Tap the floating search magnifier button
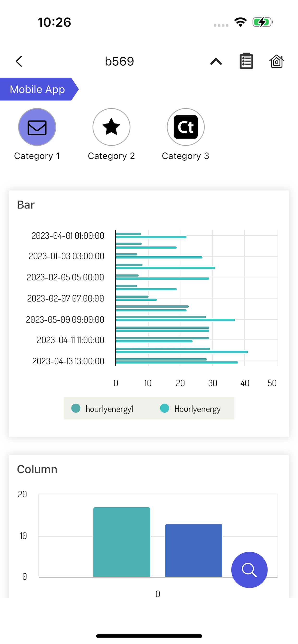The width and height of the screenshot is (298, 644). (249, 570)
